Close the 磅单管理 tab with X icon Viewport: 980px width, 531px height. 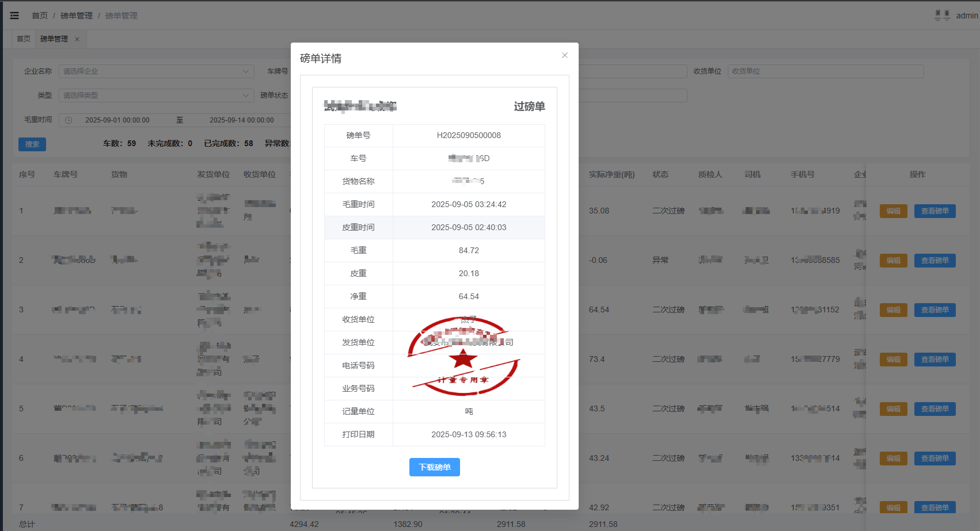pos(77,39)
